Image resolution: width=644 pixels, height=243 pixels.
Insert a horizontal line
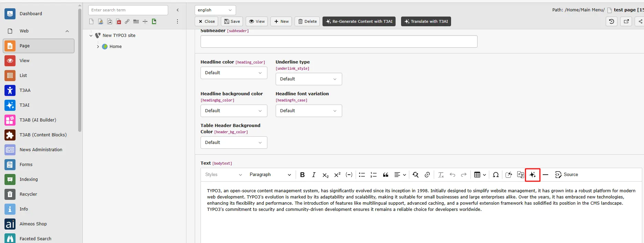pos(545,175)
